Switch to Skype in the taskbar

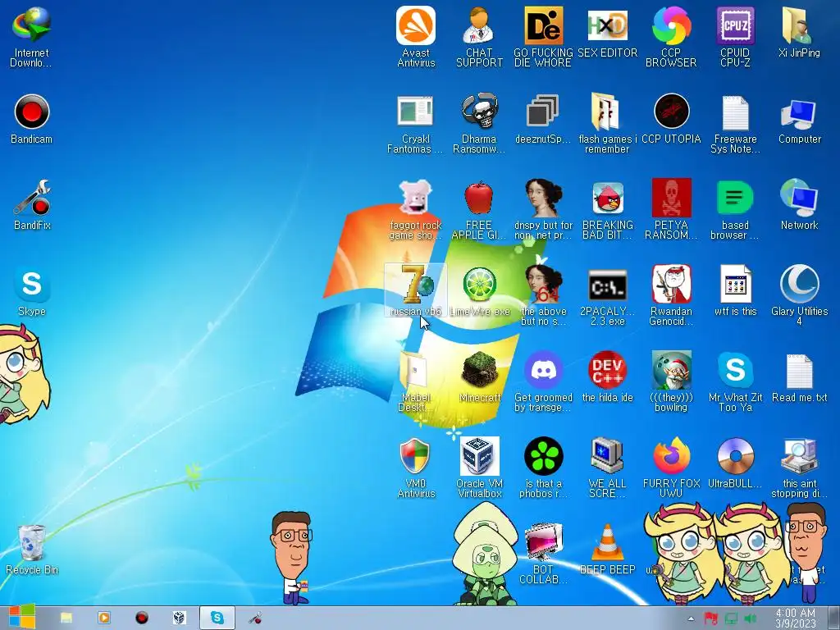point(217,618)
